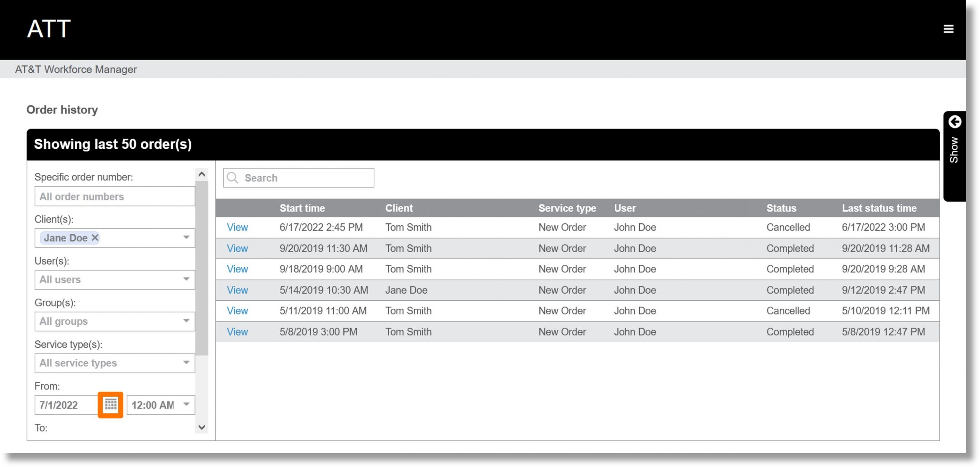Viewport: 980px width, 467px height.
Task: Click the ATT logo icon top-left
Action: [48, 28]
